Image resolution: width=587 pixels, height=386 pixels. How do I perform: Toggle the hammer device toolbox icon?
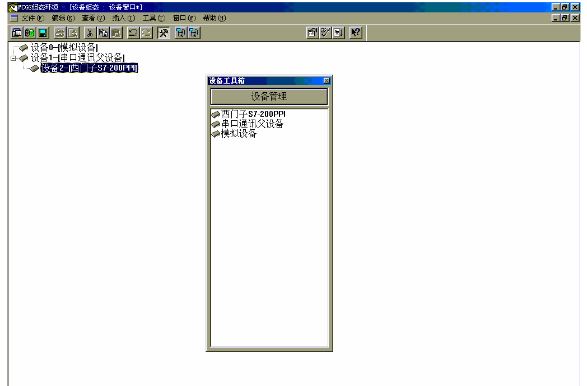point(163,33)
